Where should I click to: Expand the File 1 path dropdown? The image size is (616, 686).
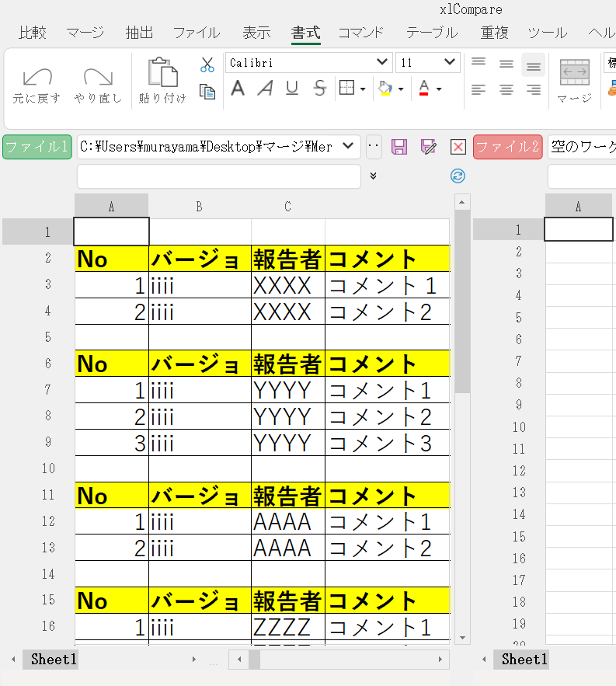[x=349, y=146]
